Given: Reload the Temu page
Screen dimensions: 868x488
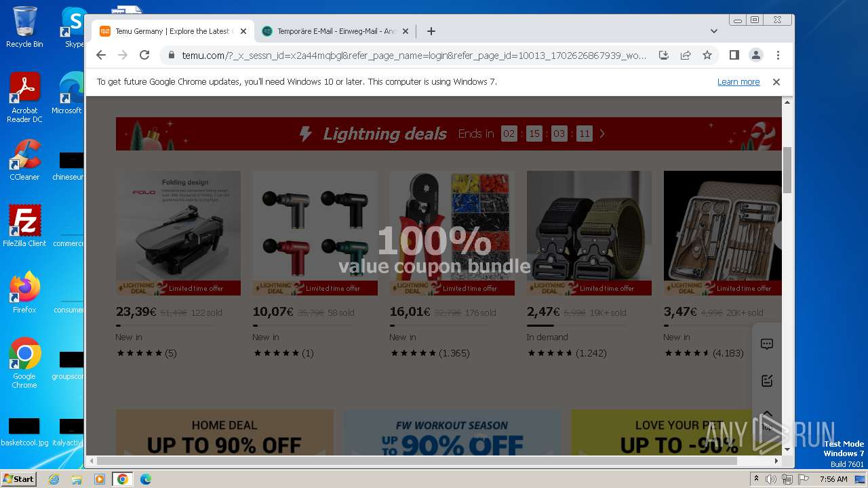Looking at the screenshot, I should click(144, 55).
